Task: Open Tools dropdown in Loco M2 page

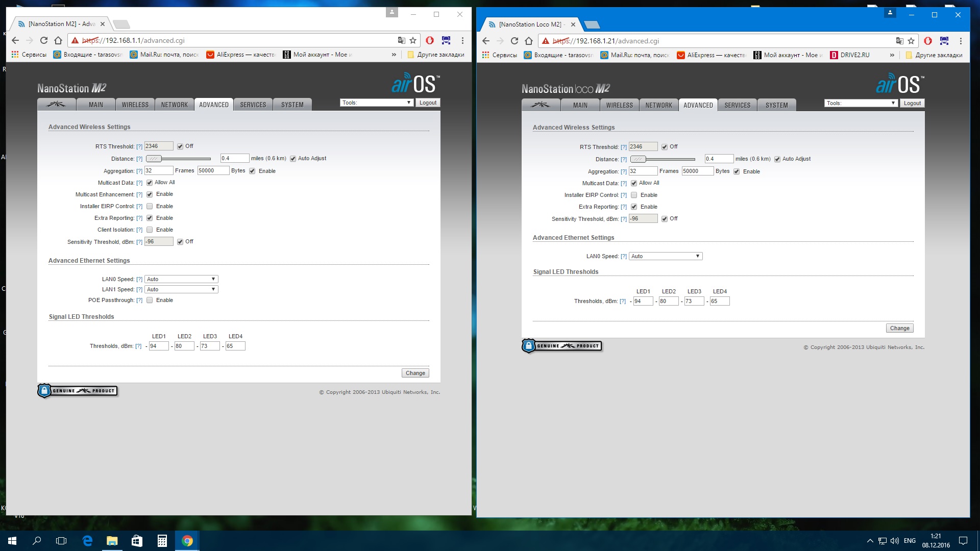Action: (x=861, y=103)
